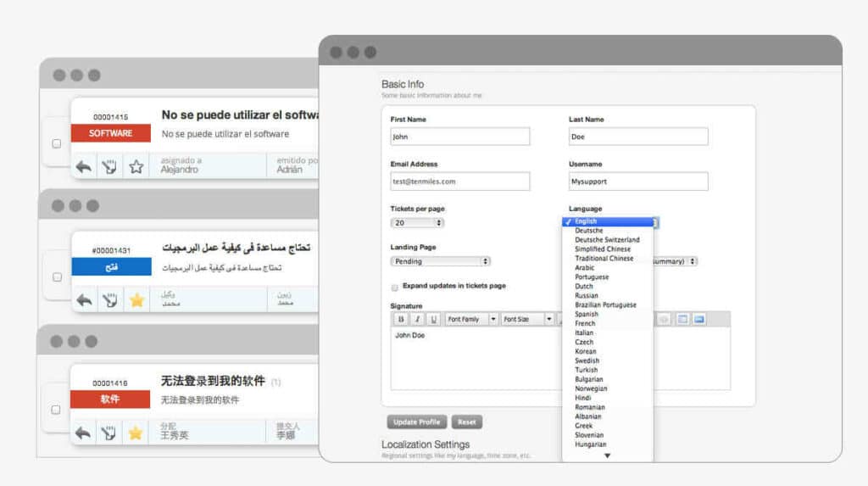Select Brazilian Portuguese language
The height and width of the screenshot is (486, 868).
pyautogui.click(x=608, y=304)
